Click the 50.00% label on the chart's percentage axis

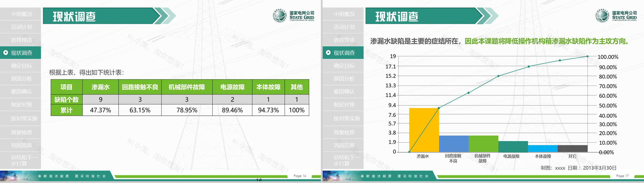tap(608, 106)
